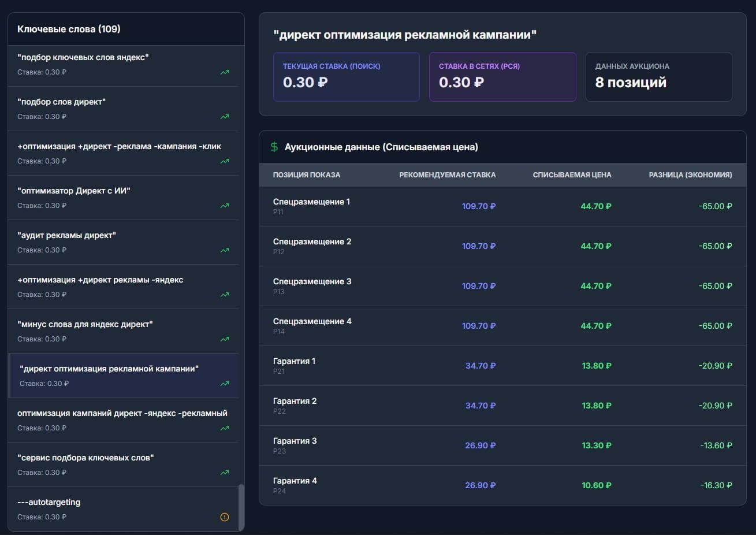756x535 pixels.
Task: Click column header Рекомендуемая ставка
Action: [448, 174]
